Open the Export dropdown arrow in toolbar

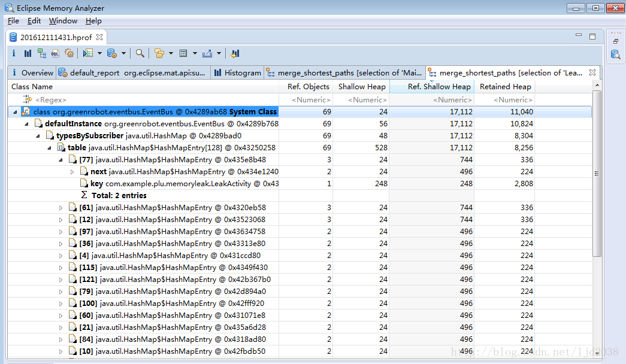click(219, 53)
